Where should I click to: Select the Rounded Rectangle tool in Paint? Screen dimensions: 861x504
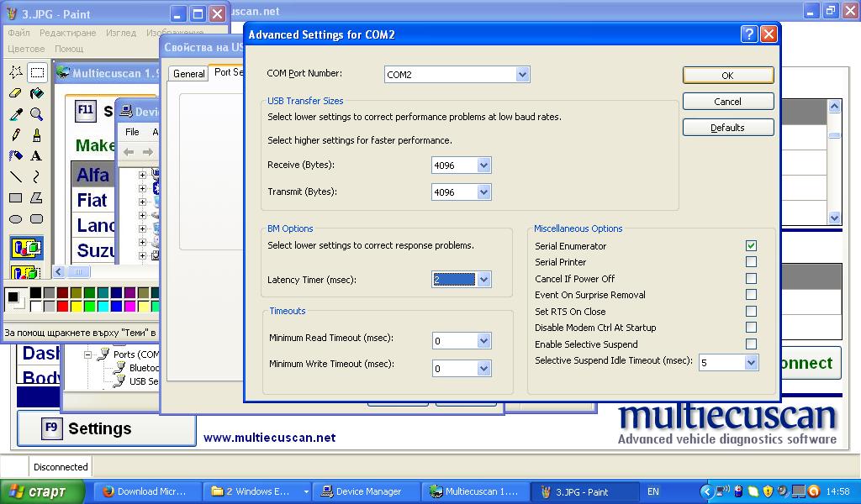(37, 219)
